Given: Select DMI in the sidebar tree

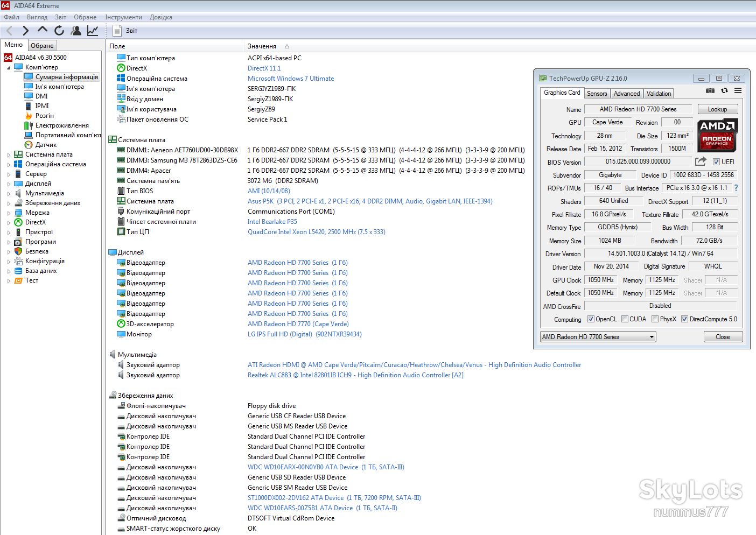Looking at the screenshot, I should 41,96.
